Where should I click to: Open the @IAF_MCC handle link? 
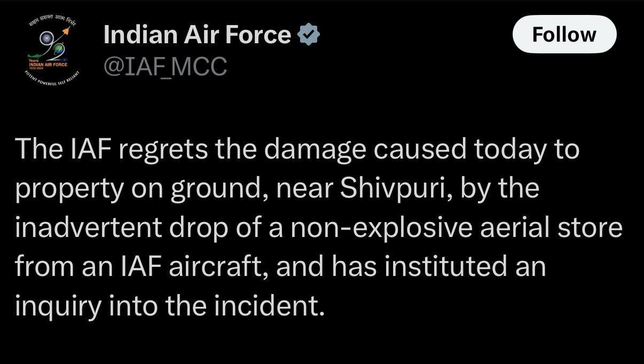coord(166,67)
